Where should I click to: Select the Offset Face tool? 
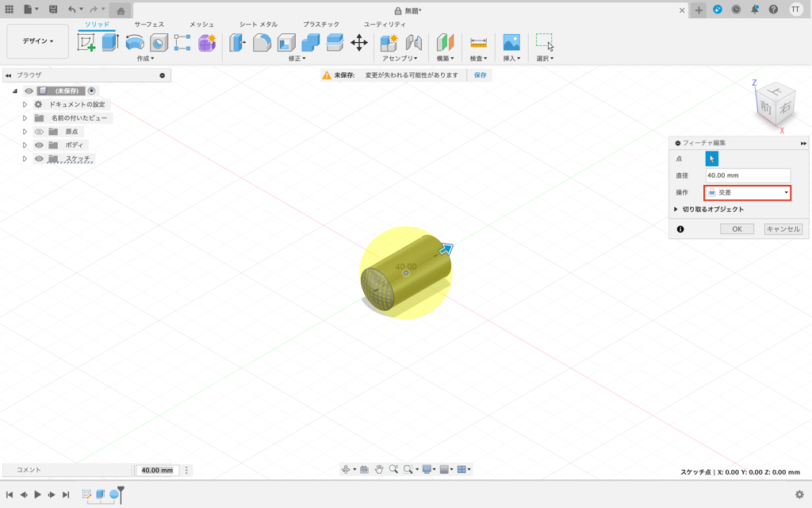pos(335,43)
